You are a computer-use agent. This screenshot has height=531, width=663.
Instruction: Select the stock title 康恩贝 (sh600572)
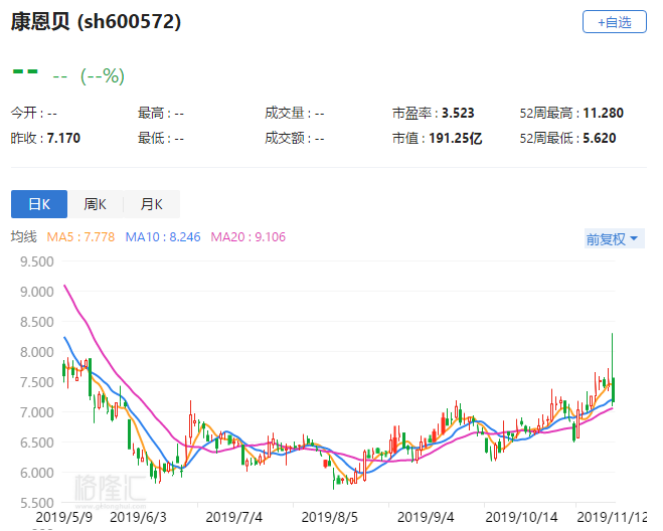[x=96, y=21]
